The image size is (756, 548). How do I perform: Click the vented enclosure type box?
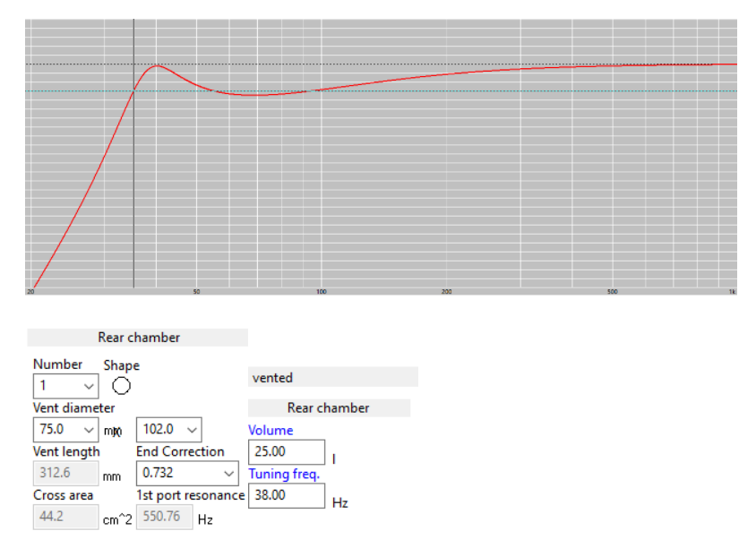(x=332, y=378)
